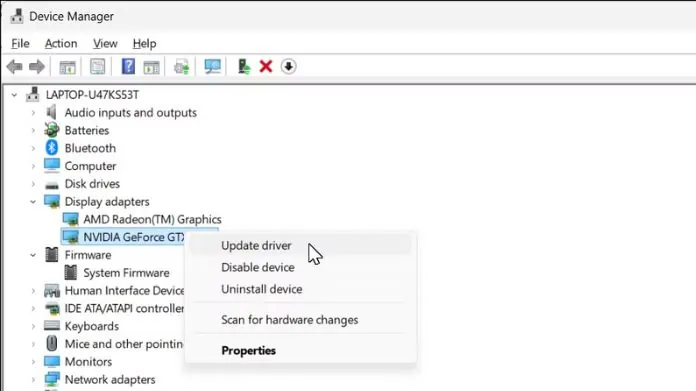Select AMD Radeon(TM) Graphics entry
Viewport: 696px width, 391px height.
tap(152, 219)
